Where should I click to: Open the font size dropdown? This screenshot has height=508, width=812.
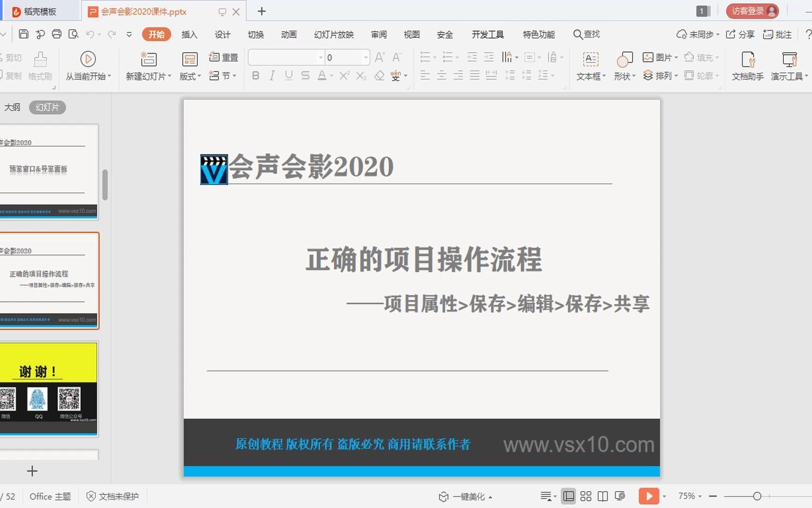(366, 57)
